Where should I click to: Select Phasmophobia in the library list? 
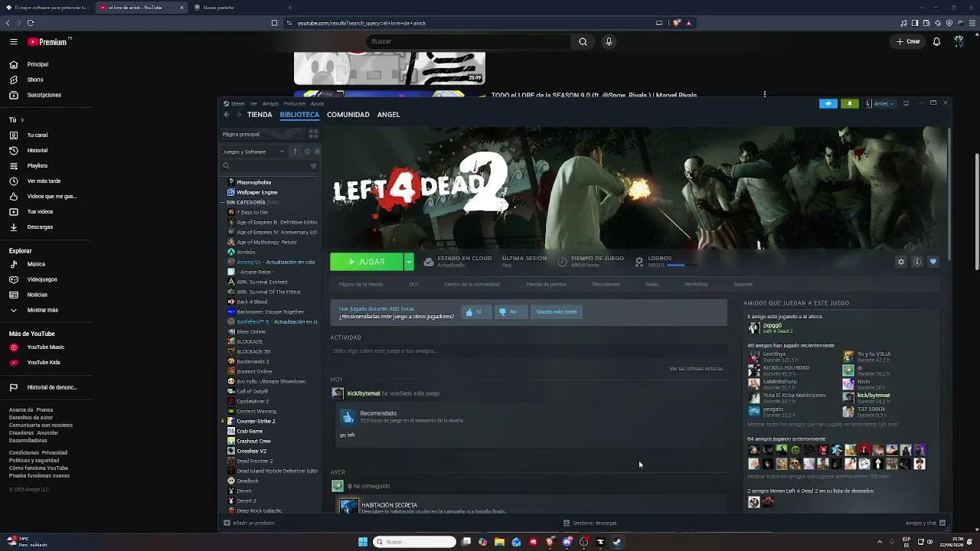pos(253,182)
